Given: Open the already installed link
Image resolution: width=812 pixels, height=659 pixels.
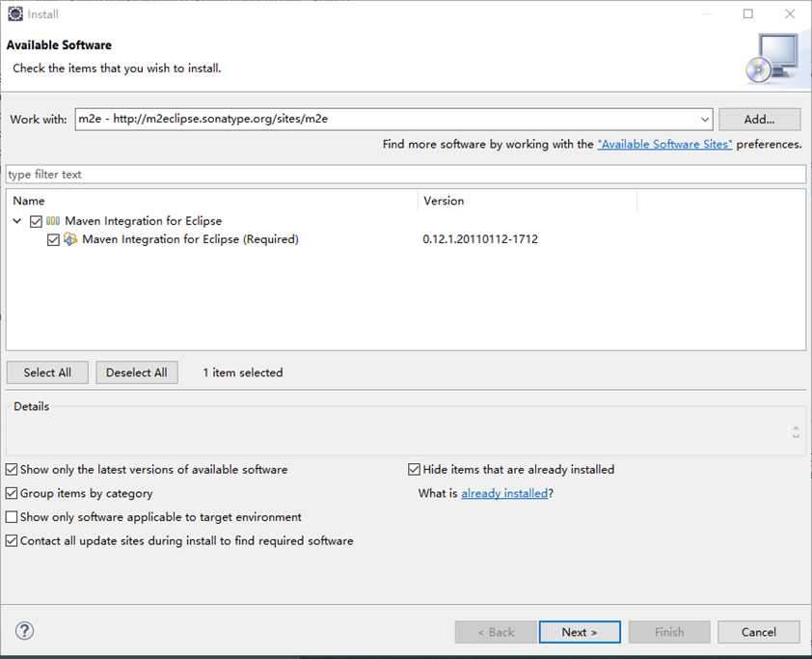Looking at the screenshot, I should click(x=504, y=493).
